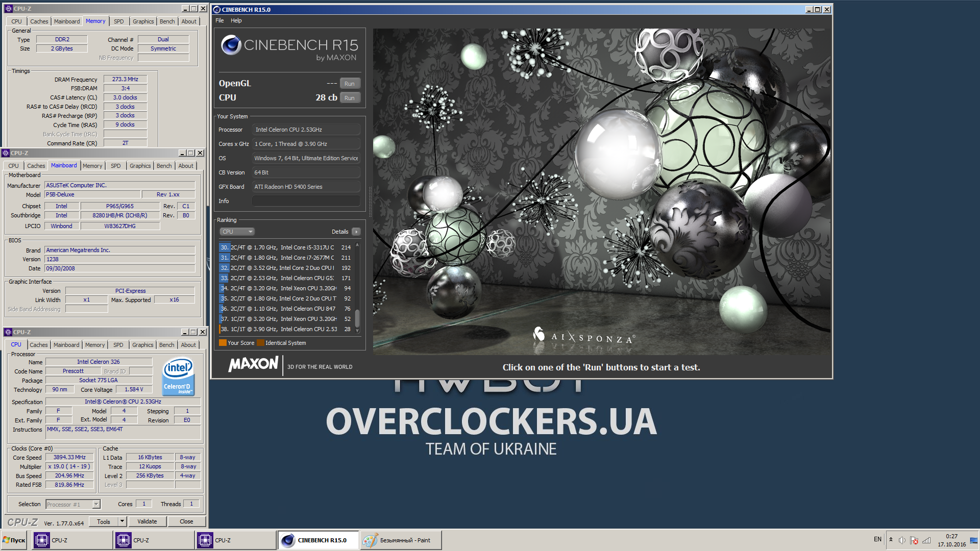Screen dimensions: 980x551
Task: Open the Help menu in Cinebench
Action: (236, 20)
